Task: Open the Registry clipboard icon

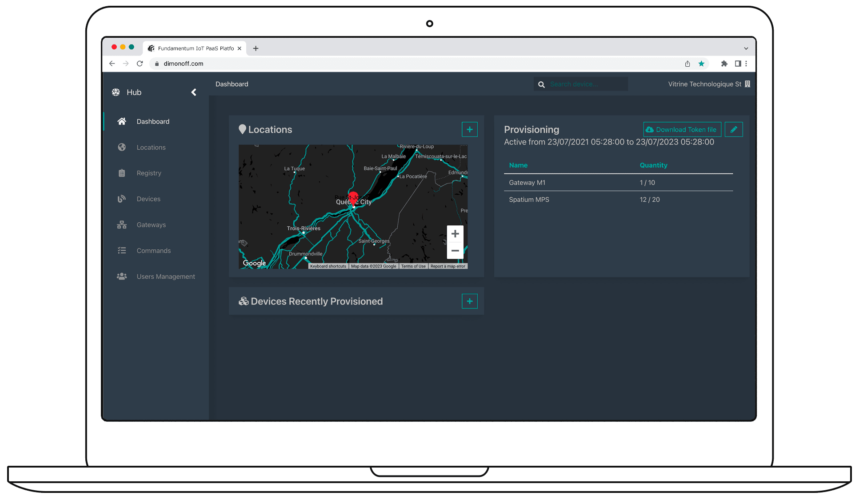Action: [122, 173]
